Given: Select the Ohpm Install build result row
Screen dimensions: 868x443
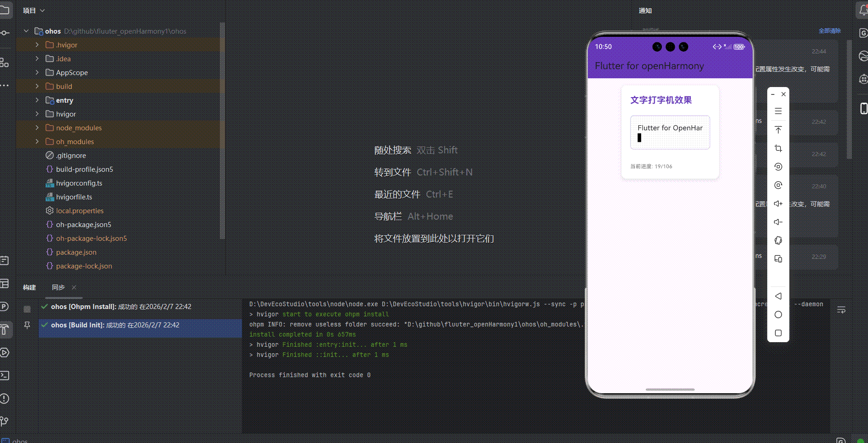Looking at the screenshot, I should point(140,307).
